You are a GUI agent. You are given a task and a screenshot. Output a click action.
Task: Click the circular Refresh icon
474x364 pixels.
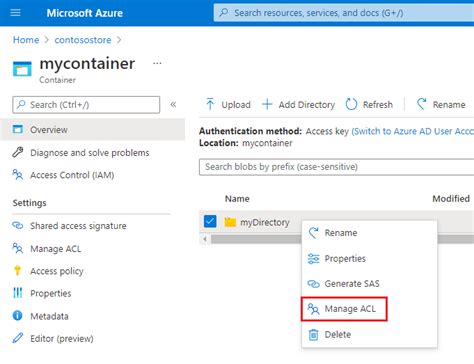[351, 104]
